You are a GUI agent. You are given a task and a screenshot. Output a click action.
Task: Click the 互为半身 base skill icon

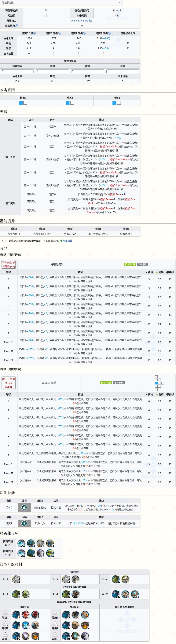tap(24, 523)
